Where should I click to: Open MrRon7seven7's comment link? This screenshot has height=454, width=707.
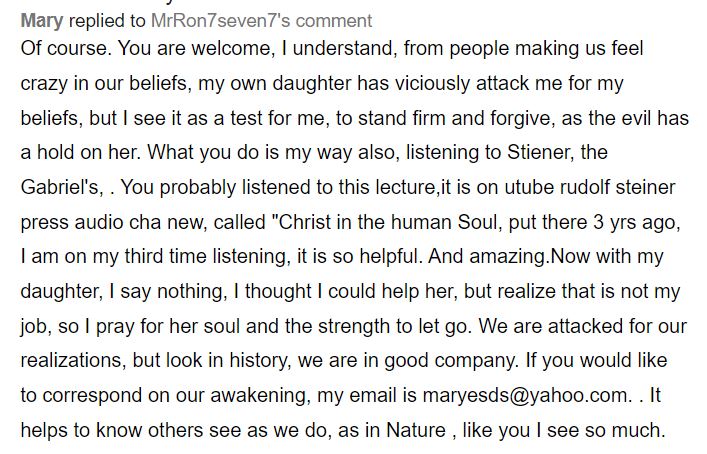coord(262,21)
